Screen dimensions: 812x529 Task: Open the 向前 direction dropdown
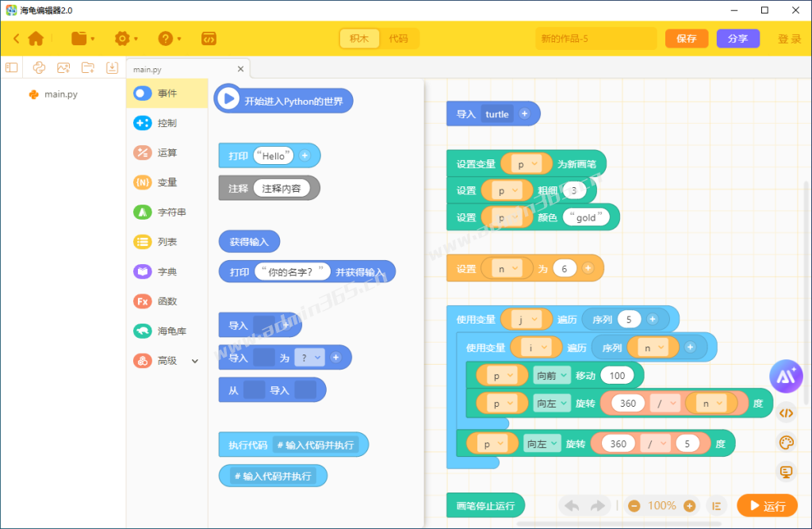(551, 375)
